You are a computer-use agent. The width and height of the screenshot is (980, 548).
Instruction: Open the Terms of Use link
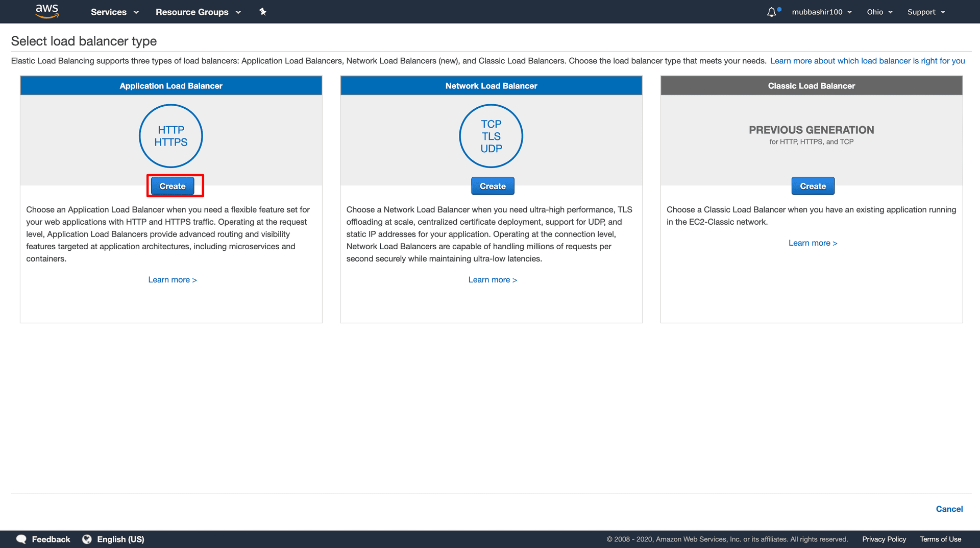(x=940, y=539)
